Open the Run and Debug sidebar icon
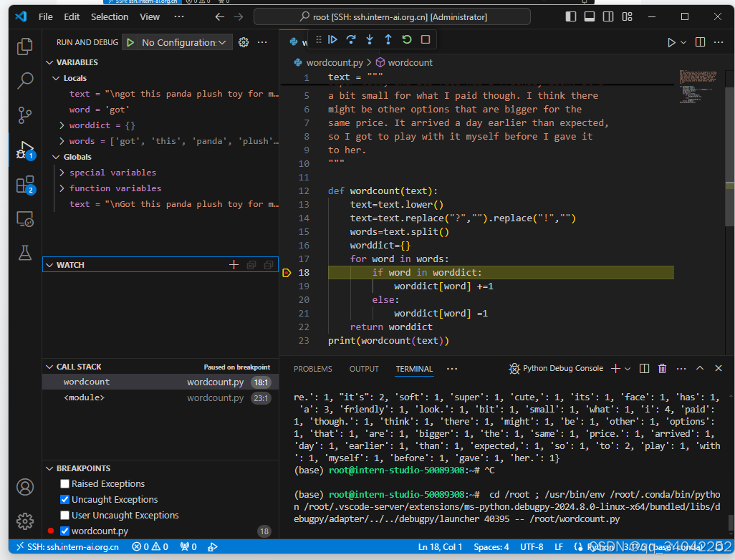This screenshot has height=560, width=735. tap(24, 149)
